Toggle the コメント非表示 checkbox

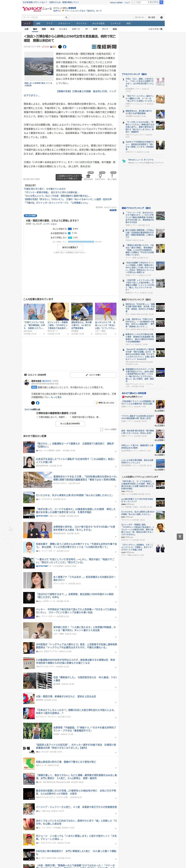102,430
